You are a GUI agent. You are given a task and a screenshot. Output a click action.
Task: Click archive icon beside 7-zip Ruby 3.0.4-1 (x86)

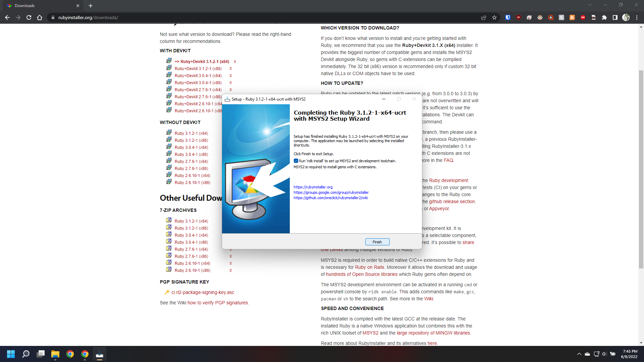(169, 241)
